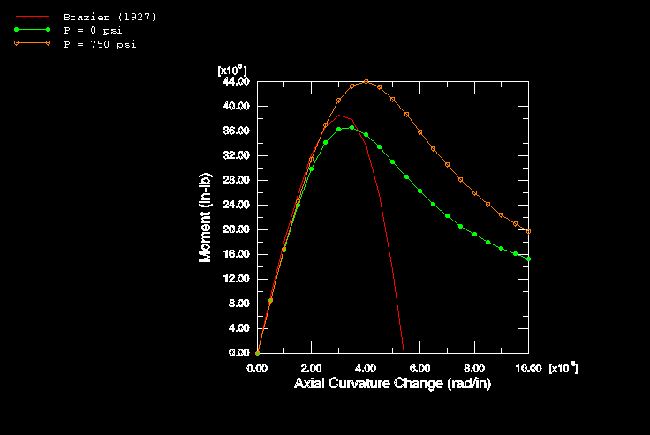Click the 44.00 tick label on Y axis
Screen dimensions: 650x435
[235, 82]
